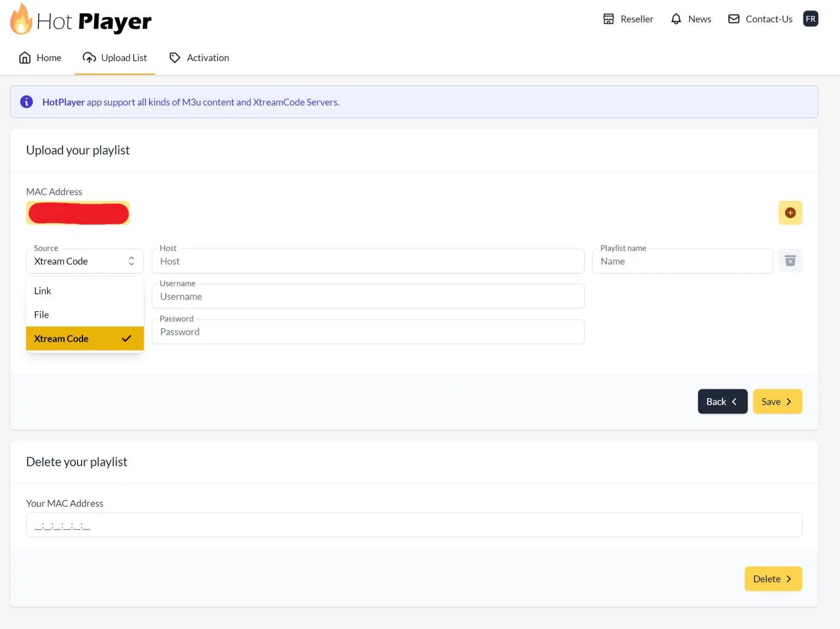Image resolution: width=840 pixels, height=629 pixels.
Task: Click the blue info icon in banner
Action: (26, 102)
